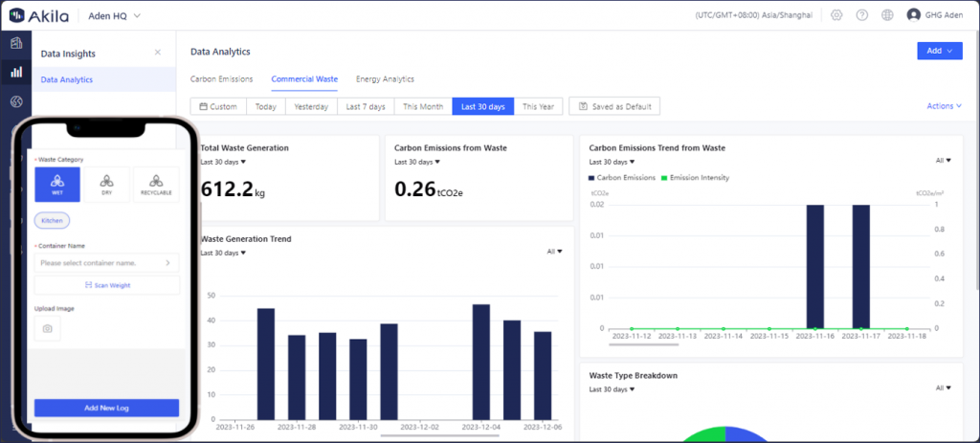Switch to the Carbon Emissions tab

pos(221,79)
